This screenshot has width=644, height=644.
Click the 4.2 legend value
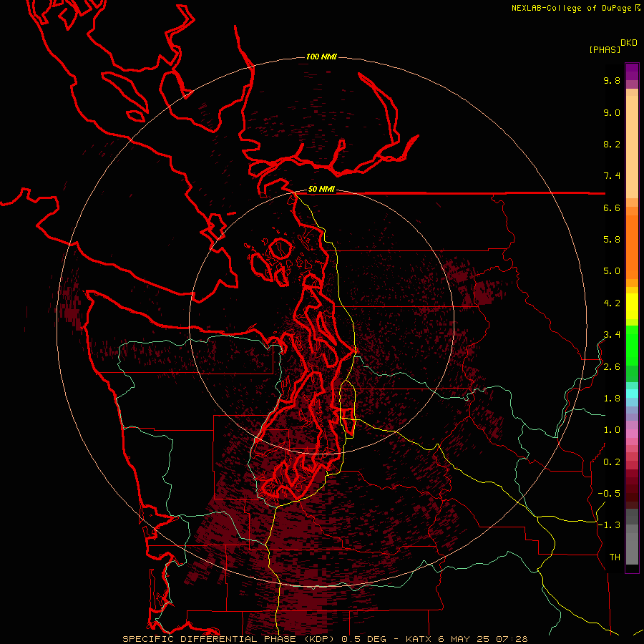click(x=612, y=303)
